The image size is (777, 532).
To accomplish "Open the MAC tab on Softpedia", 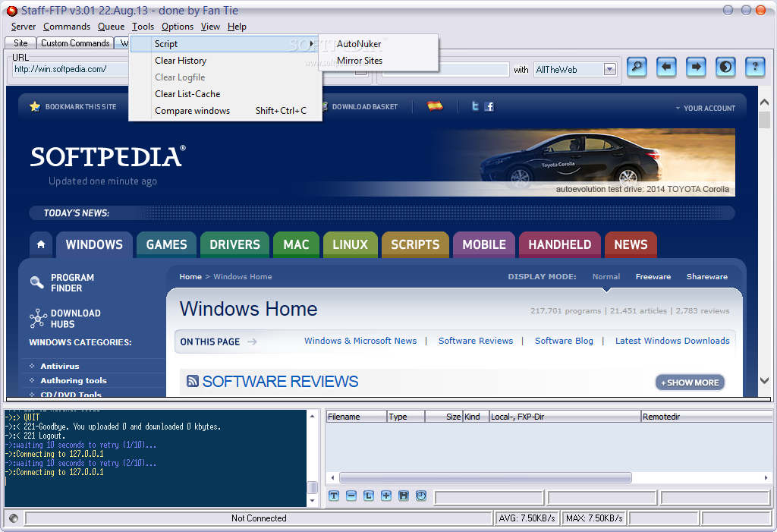I will (297, 244).
